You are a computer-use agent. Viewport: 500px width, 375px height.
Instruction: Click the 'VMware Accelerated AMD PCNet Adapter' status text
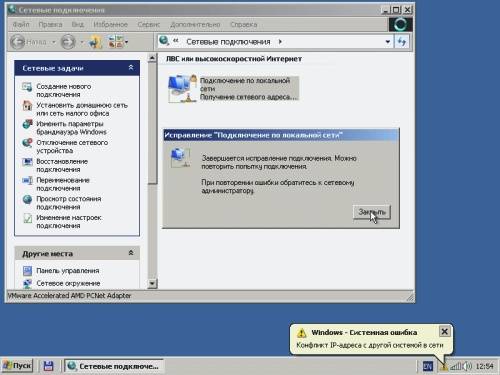(69, 296)
